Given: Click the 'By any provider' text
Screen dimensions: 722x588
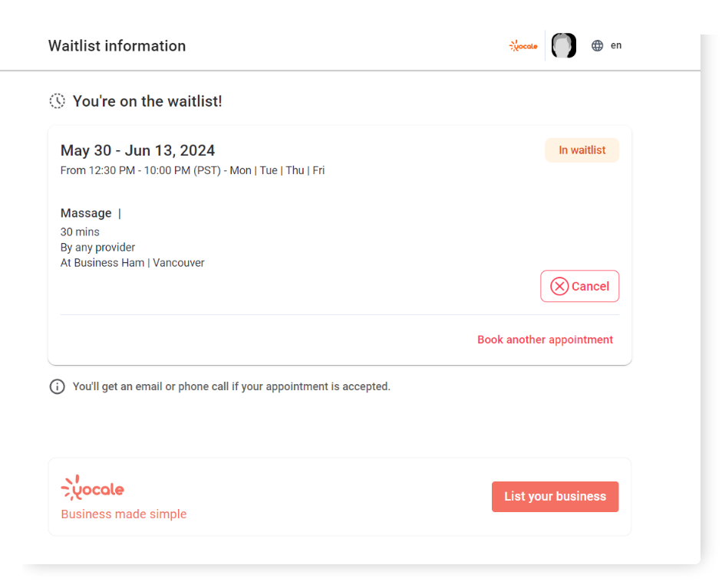Looking at the screenshot, I should click(97, 247).
